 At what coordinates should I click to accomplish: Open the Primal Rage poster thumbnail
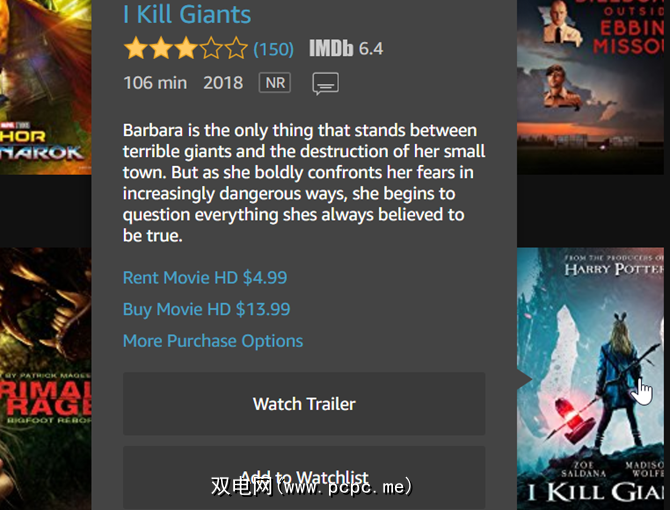[45, 379]
